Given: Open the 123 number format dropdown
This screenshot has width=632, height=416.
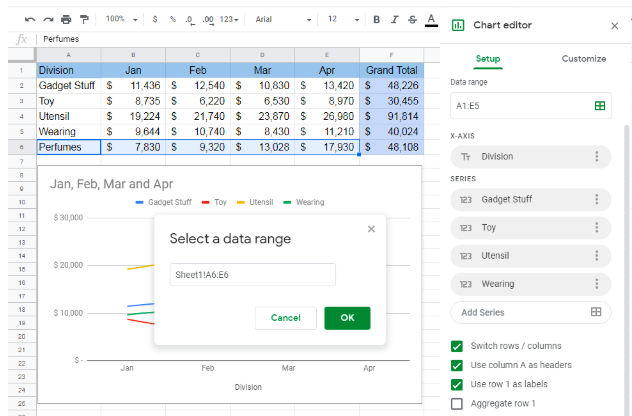Looking at the screenshot, I should [x=229, y=19].
